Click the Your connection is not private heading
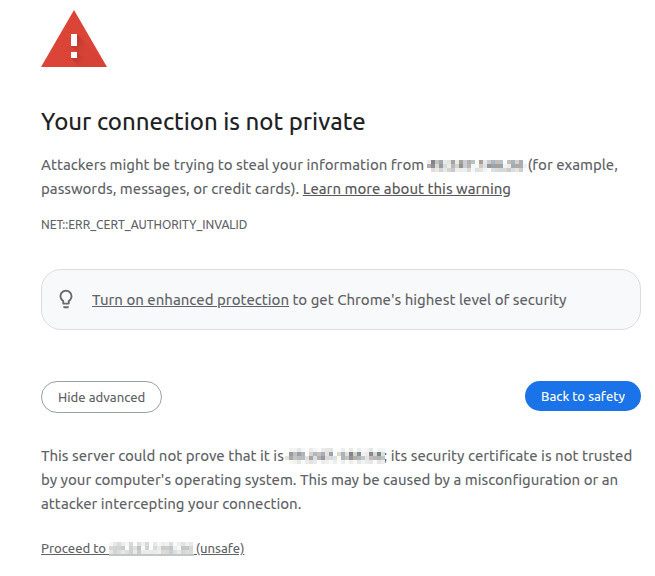Image resolution: width=655 pixels, height=576 pixels. click(x=203, y=122)
